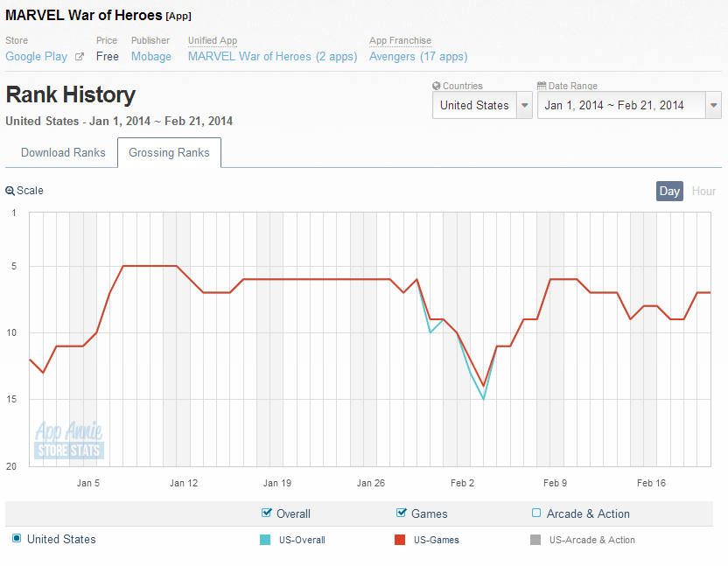Viewport: 728px width, 566px height.
Task: Click the Feb 2 x-axis date label
Action: coord(462,483)
